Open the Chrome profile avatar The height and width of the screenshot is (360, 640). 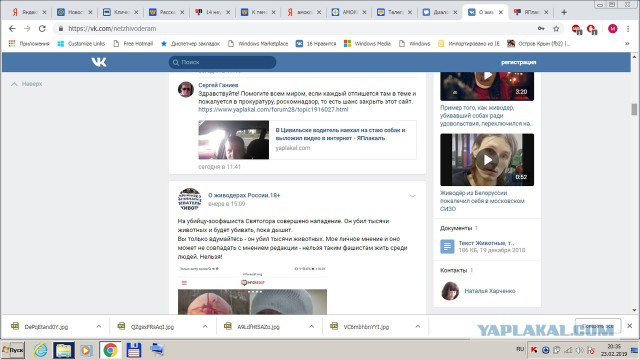[x=613, y=29]
